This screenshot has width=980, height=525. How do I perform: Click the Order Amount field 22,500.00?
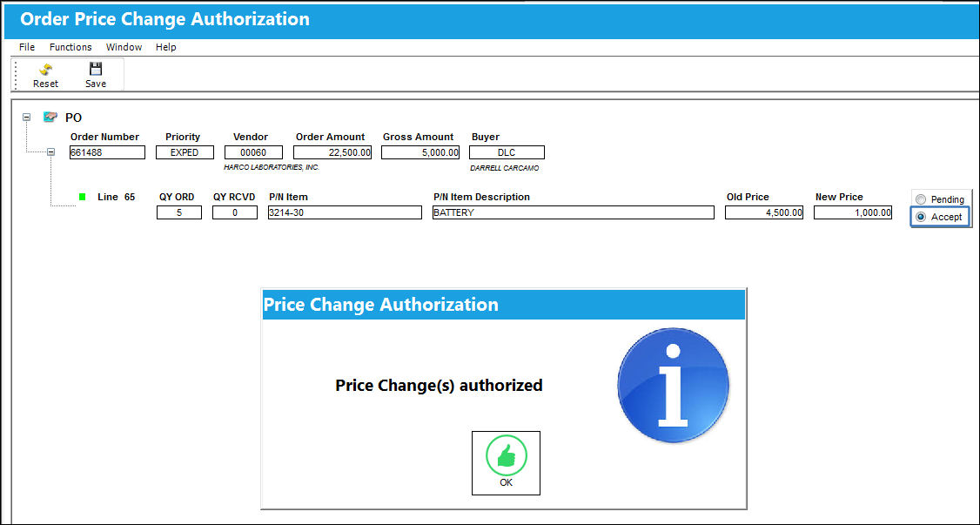pos(333,152)
